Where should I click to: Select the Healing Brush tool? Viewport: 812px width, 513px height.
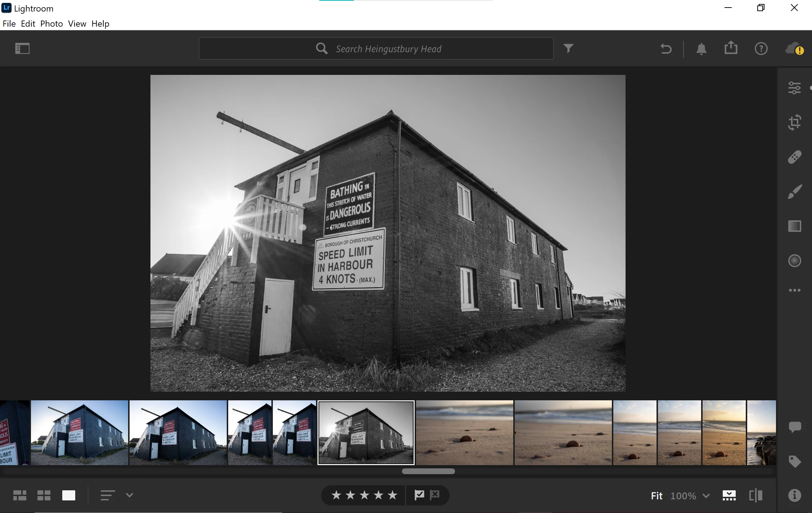[x=794, y=157]
